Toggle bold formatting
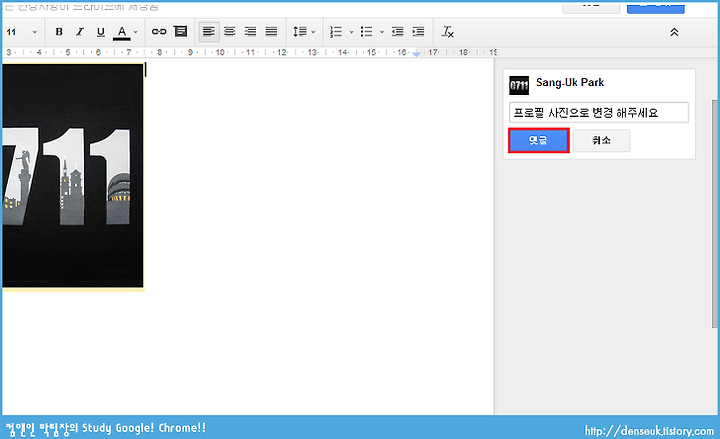This screenshot has height=439, width=720. 59,32
